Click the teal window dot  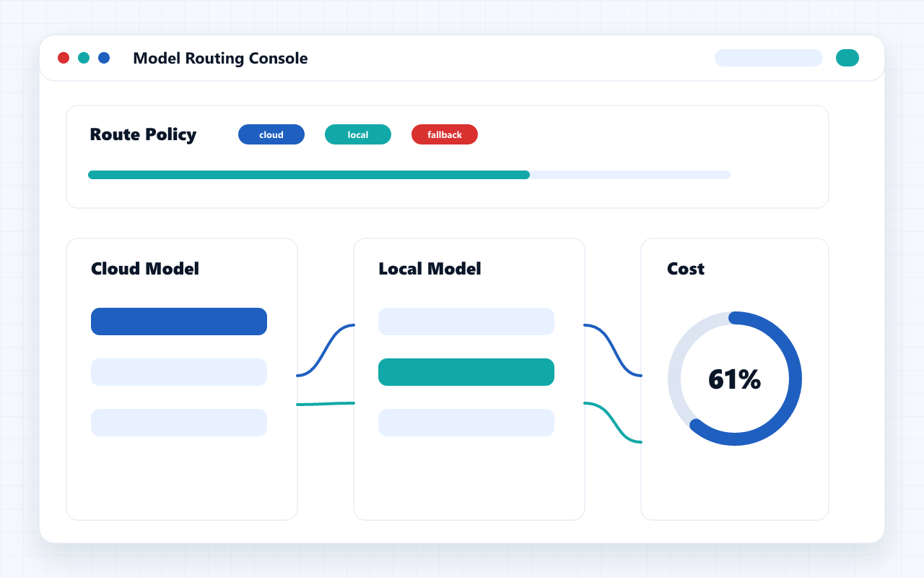click(84, 58)
